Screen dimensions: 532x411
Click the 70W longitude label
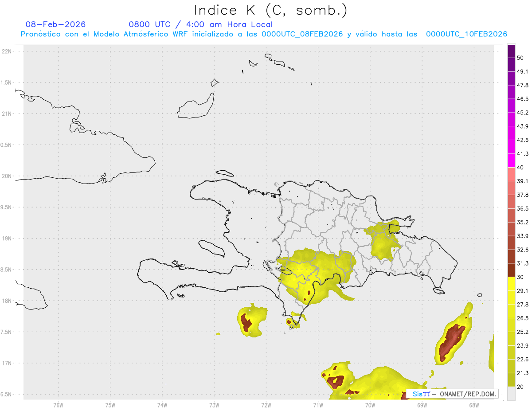point(370,405)
